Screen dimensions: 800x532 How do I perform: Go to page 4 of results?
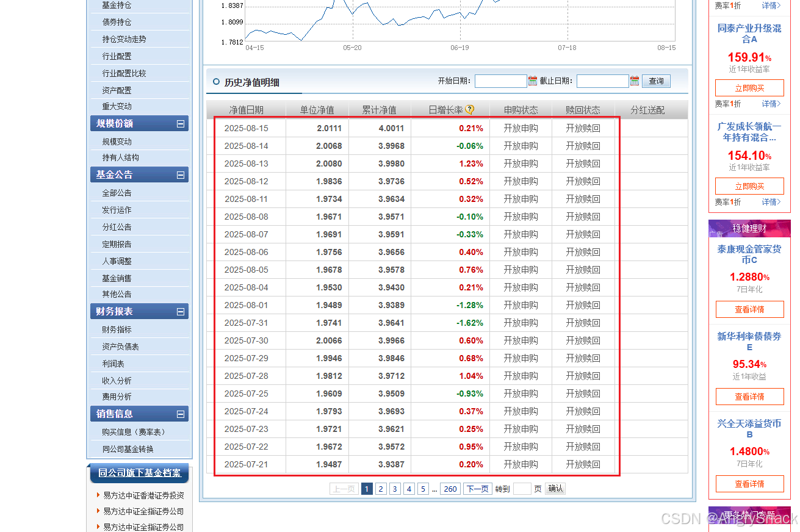pyautogui.click(x=409, y=489)
